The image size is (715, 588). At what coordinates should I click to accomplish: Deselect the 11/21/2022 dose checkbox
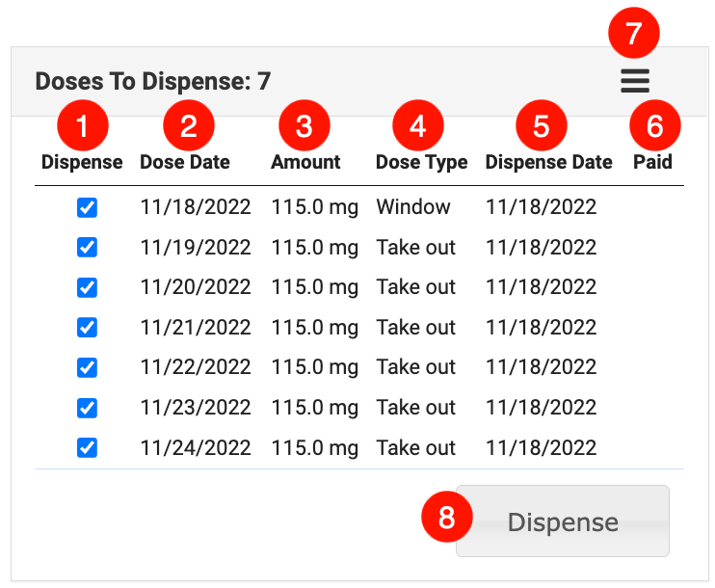pos(87,328)
